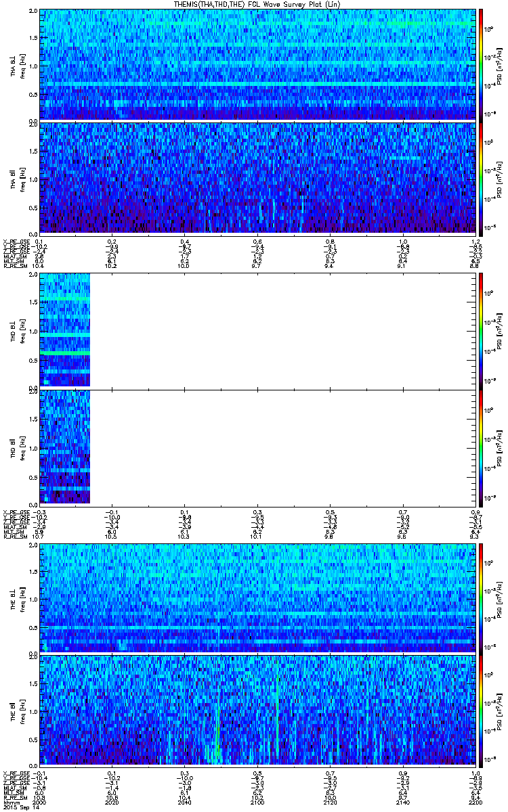
Task: Click the 2040 time tick label
Action: pyautogui.click(x=185, y=798)
